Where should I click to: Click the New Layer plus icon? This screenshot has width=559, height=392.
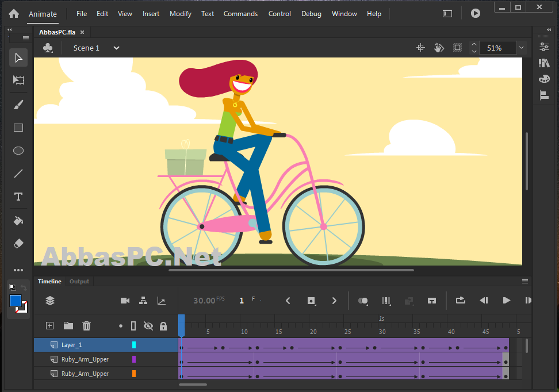(x=50, y=325)
